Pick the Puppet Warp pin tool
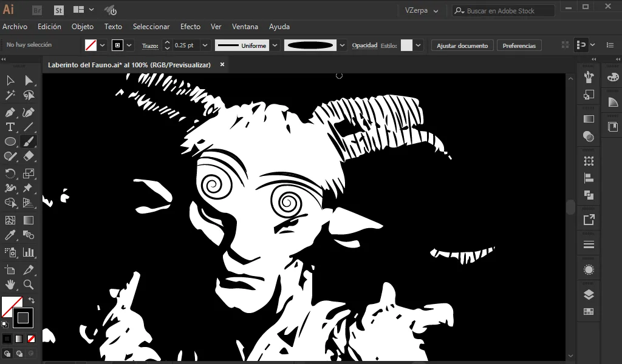Viewport: 622px width, 364px height. tap(29, 187)
